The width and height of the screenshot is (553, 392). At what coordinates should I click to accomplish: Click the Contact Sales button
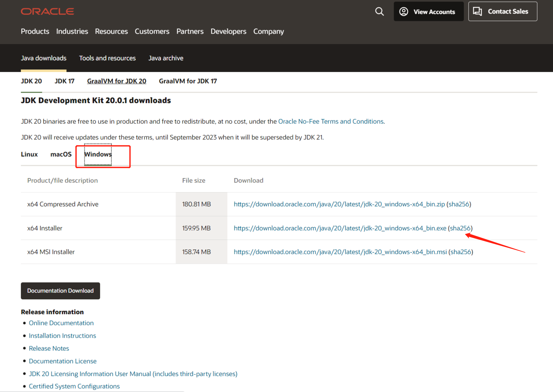coord(503,11)
